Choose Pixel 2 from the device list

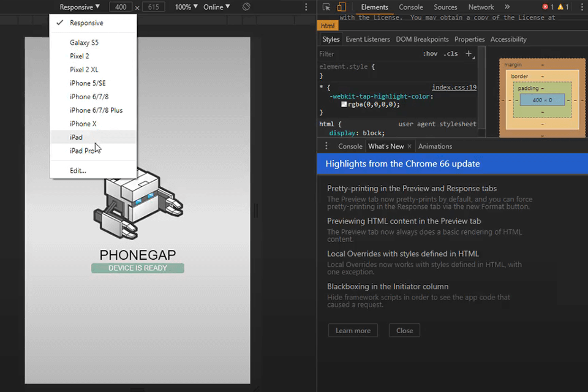point(93,56)
